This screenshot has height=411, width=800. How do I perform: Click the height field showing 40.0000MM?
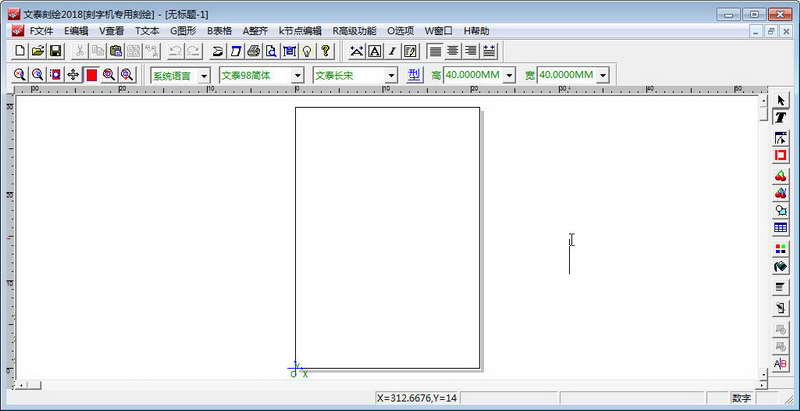click(473, 75)
